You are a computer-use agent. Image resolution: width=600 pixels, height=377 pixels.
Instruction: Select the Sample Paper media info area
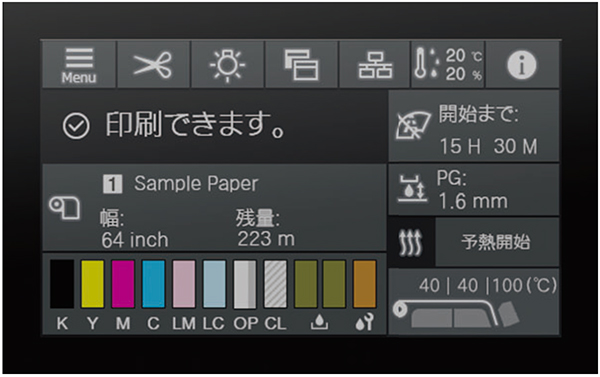[214, 208]
